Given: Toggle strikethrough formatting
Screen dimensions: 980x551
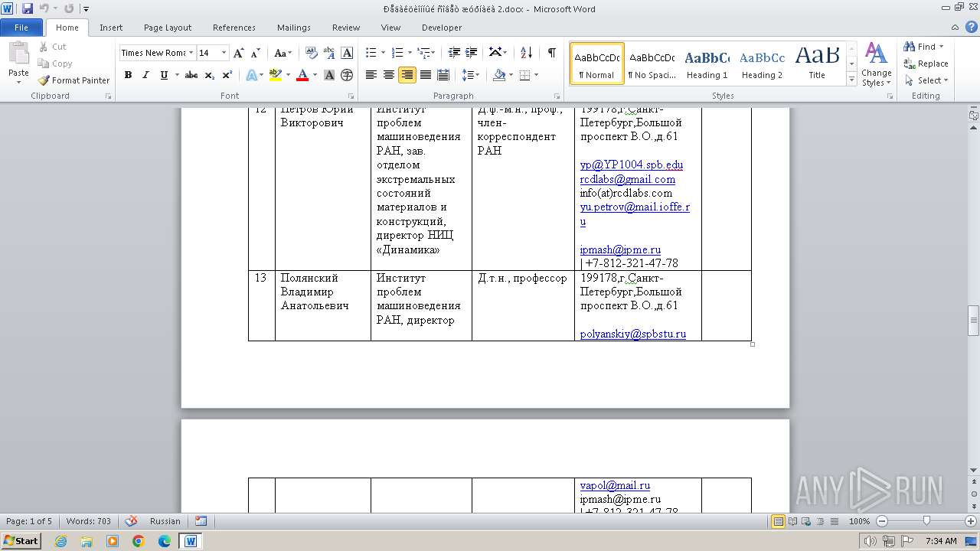Looking at the screenshot, I should [x=191, y=75].
